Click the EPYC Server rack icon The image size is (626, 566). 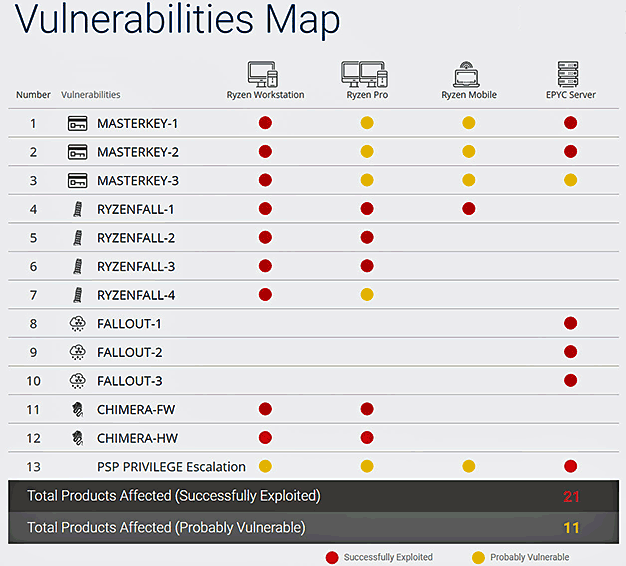(571, 73)
